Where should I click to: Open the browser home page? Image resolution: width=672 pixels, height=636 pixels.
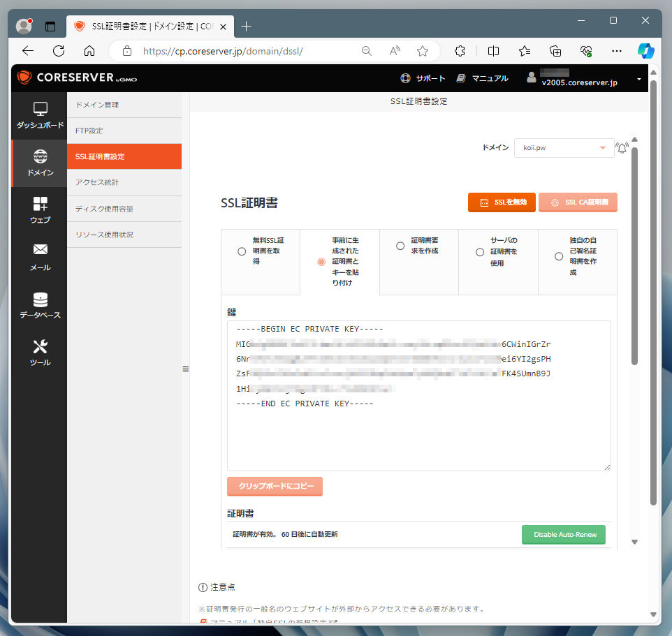(x=89, y=51)
